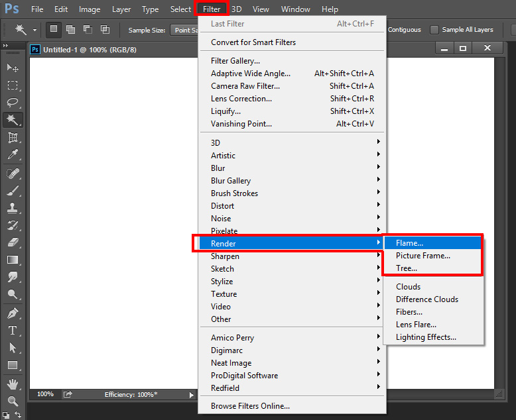The height and width of the screenshot is (420, 516).
Task: Choose Add to Selection mode
Action: 70,30
